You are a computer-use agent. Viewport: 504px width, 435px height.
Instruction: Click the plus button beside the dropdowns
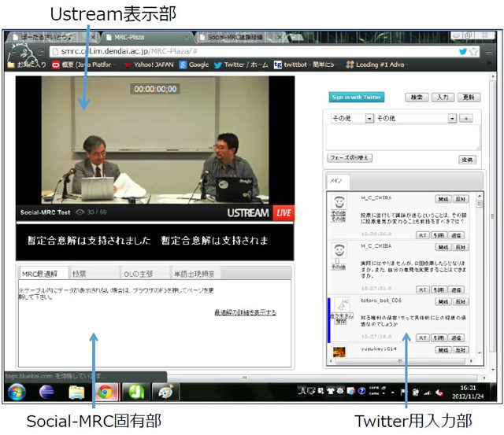coord(465,118)
